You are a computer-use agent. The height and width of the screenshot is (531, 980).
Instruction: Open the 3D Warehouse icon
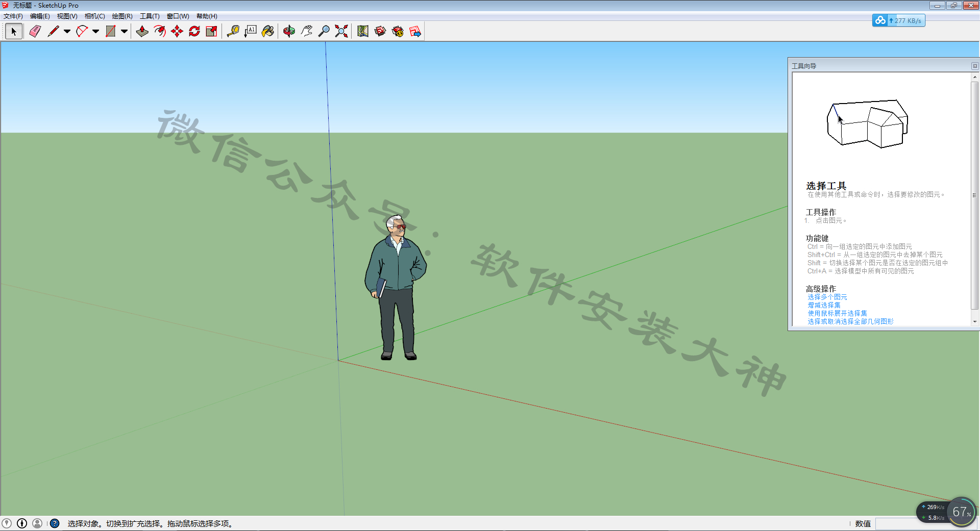click(380, 32)
